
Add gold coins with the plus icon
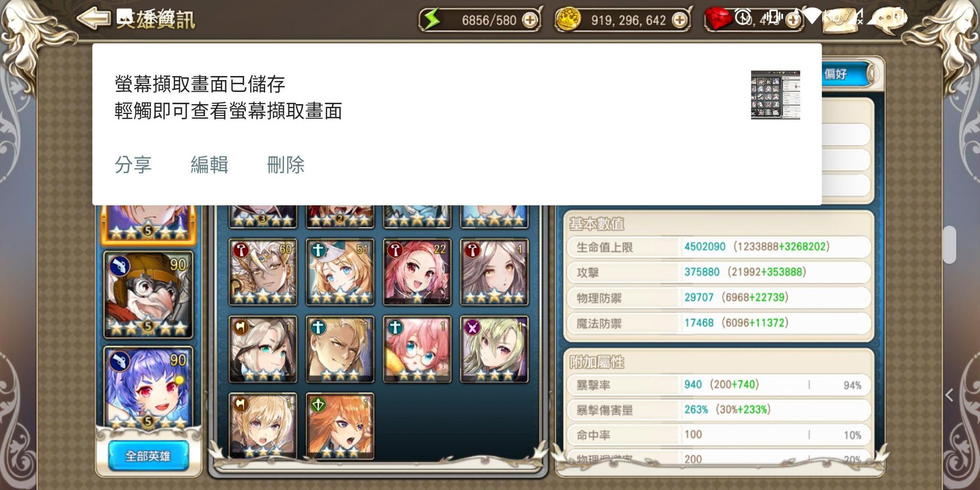pyautogui.click(x=679, y=20)
